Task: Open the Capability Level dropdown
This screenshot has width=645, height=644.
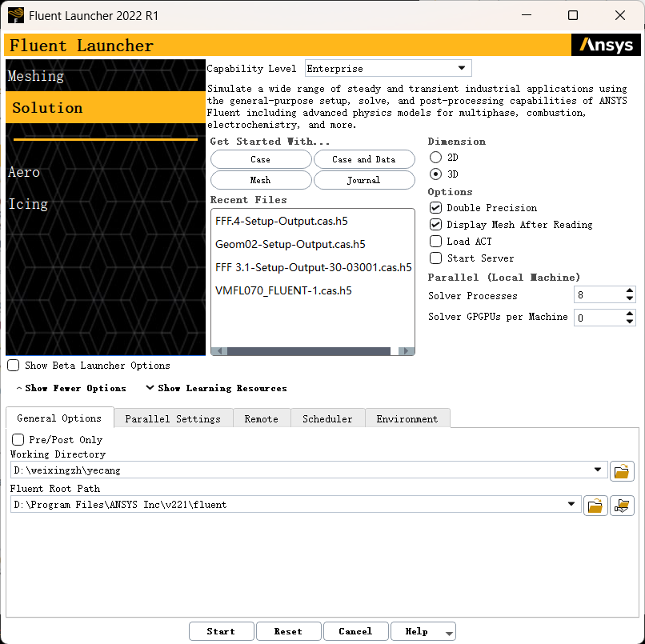Action: 388,68
